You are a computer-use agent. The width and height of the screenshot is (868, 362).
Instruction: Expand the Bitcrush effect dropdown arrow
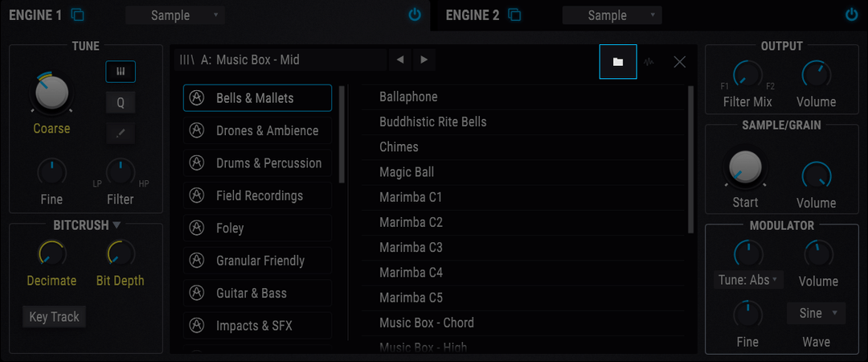(117, 225)
